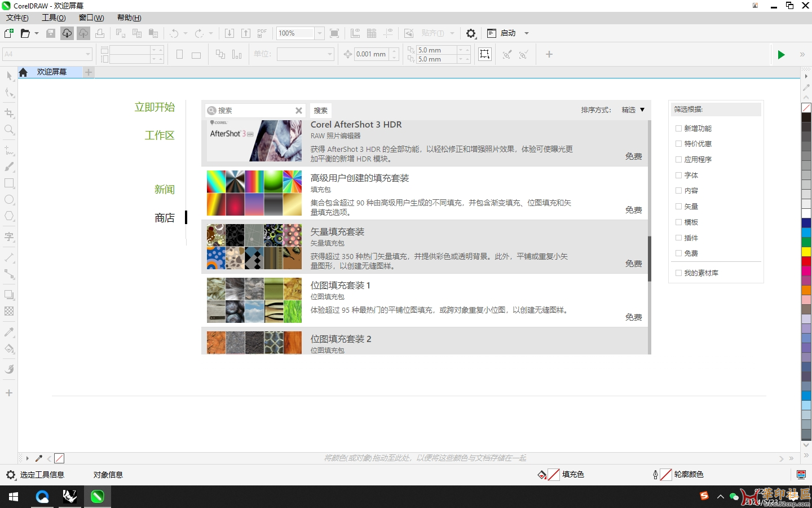Click the Import arrow icon

(230, 33)
